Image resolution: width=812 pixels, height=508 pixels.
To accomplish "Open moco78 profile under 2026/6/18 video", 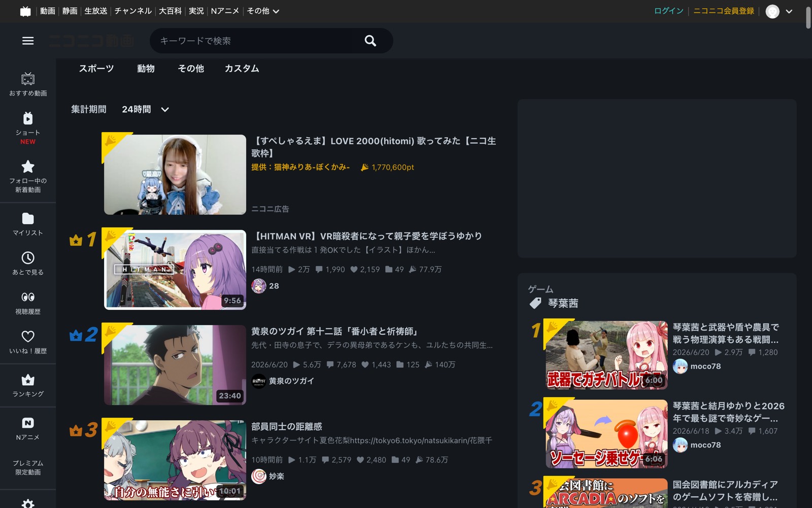I will pos(705,445).
